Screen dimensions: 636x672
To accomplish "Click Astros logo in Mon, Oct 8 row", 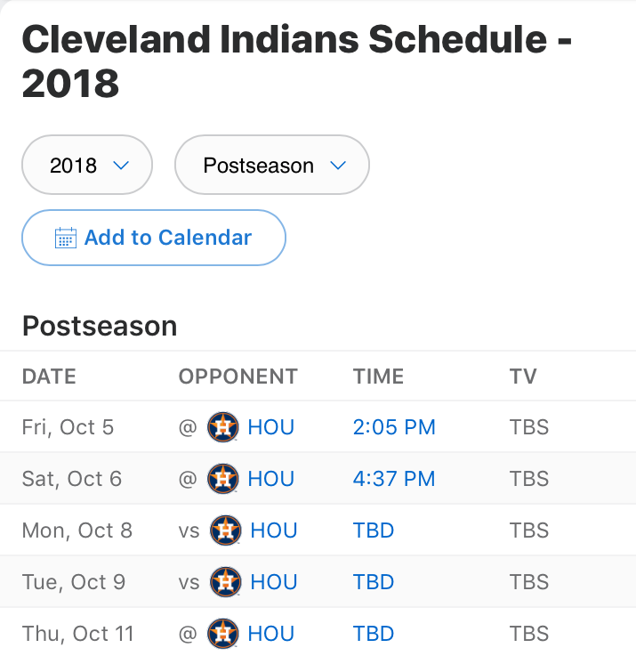I will pos(225,530).
